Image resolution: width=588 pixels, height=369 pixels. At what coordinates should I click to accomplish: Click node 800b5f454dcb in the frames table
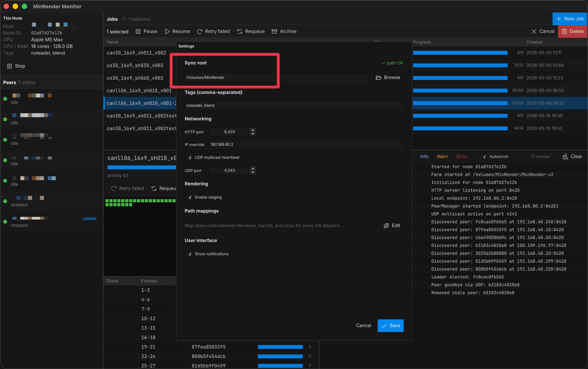(209, 357)
